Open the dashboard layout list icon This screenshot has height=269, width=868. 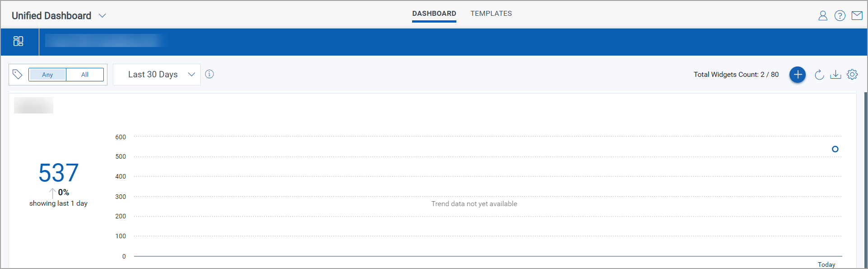(x=19, y=41)
